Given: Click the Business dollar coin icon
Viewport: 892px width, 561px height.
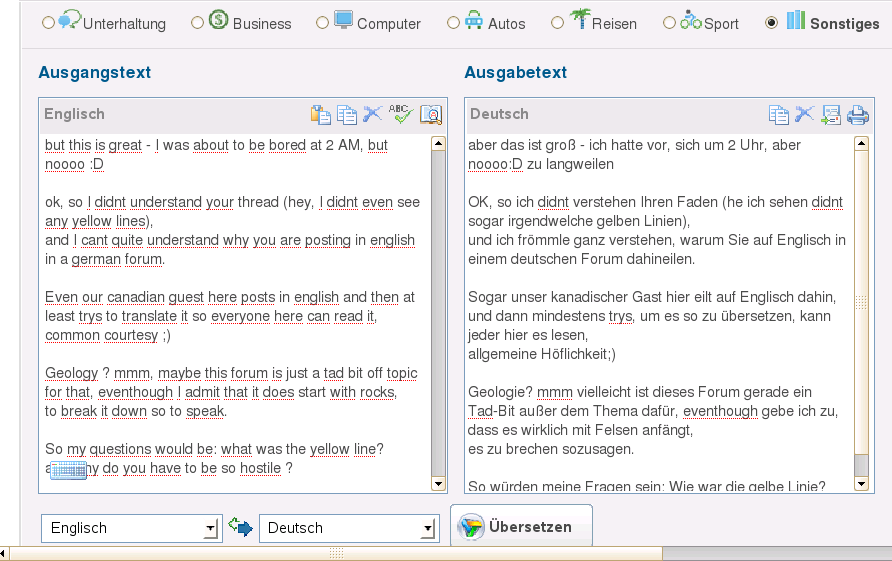Looking at the screenshot, I should [218, 19].
